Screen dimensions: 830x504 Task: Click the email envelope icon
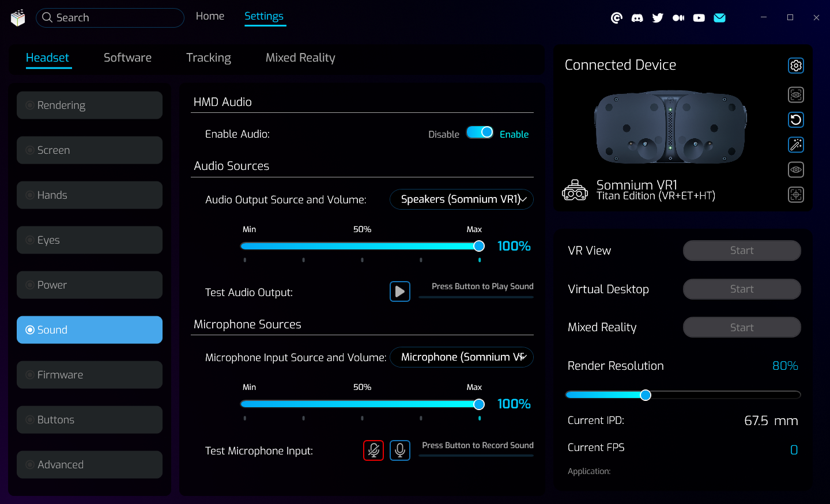click(x=719, y=18)
